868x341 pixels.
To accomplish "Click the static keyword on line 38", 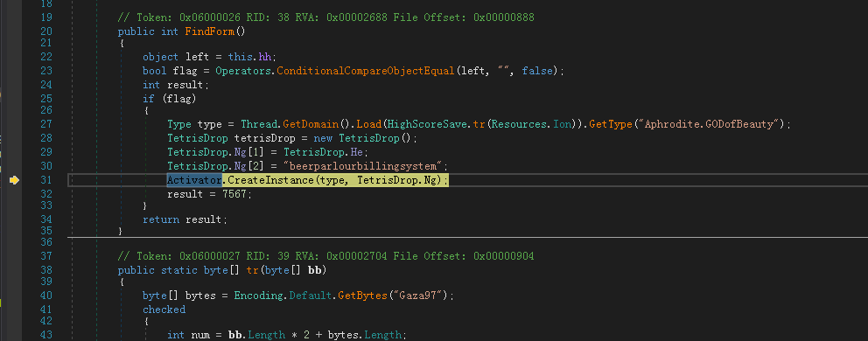I will [179, 270].
